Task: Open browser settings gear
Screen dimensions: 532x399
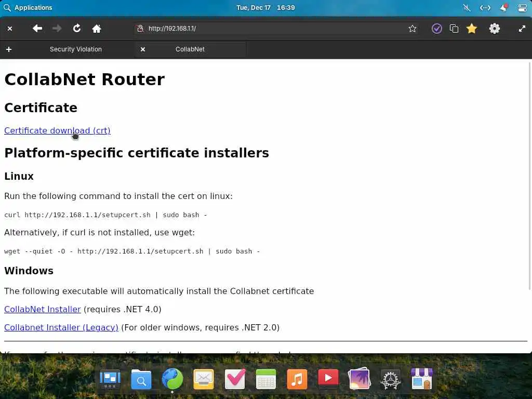Action: point(495,29)
